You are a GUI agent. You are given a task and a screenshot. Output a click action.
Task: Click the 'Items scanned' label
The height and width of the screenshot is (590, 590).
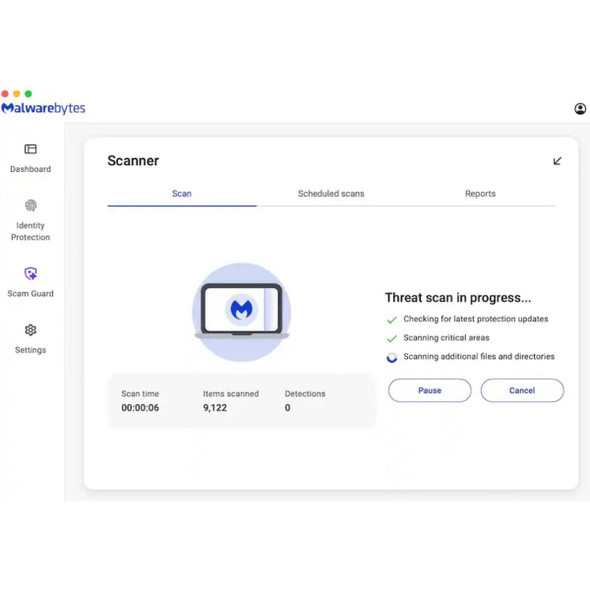[231, 394]
